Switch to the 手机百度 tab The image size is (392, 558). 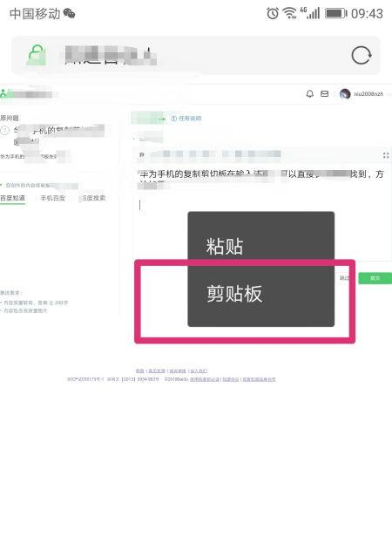click(x=52, y=198)
